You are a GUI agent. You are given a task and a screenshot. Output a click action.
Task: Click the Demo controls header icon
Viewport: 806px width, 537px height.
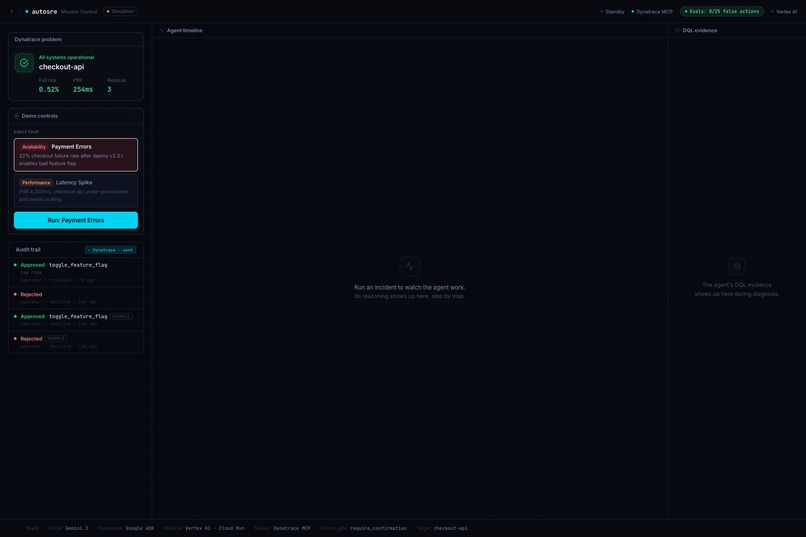point(16,116)
